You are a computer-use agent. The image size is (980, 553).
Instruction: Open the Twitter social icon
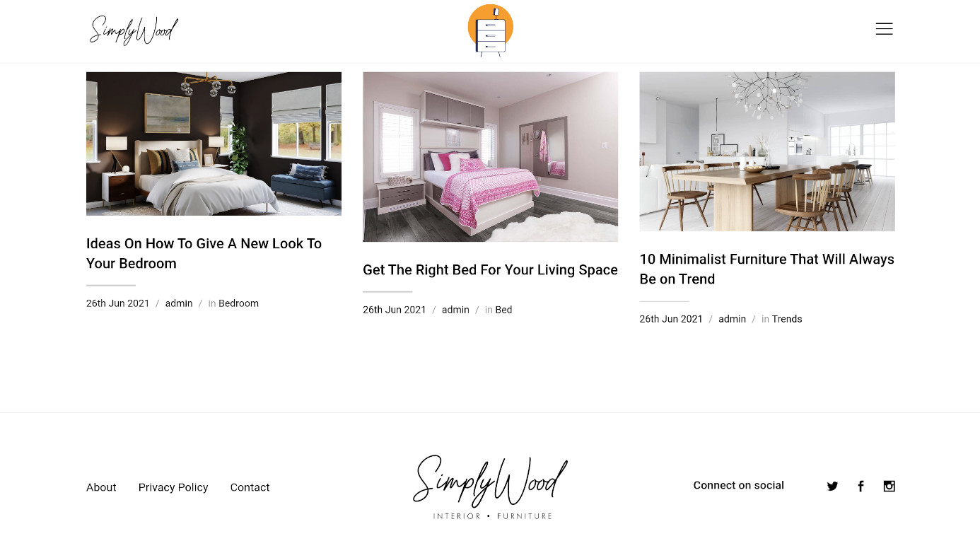point(832,486)
